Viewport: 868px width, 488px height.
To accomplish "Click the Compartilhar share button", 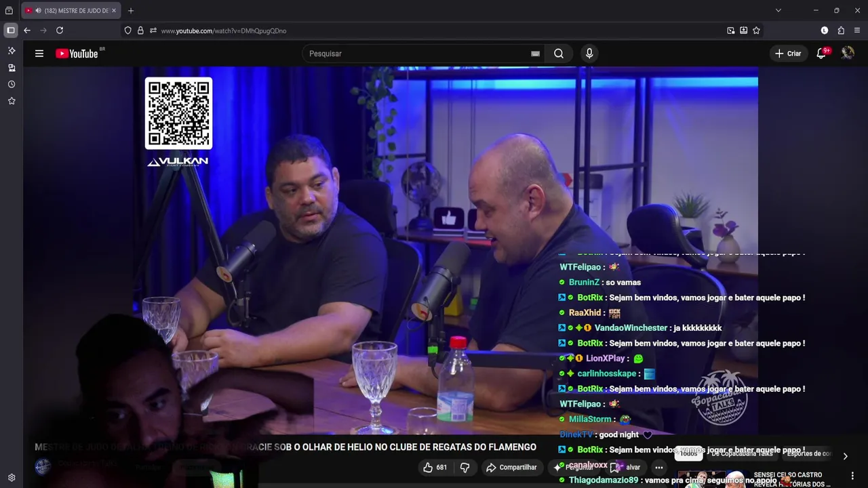I will coord(511,467).
